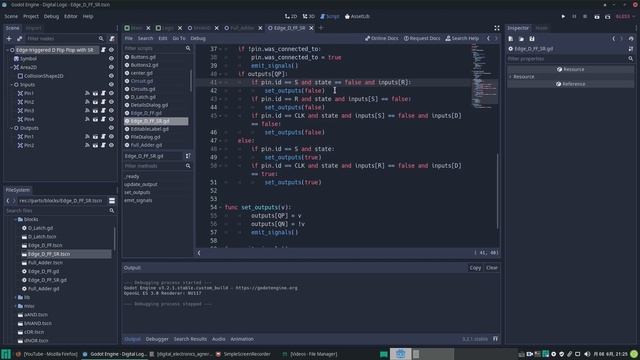Click the instance child scene link icon

point(19,38)
